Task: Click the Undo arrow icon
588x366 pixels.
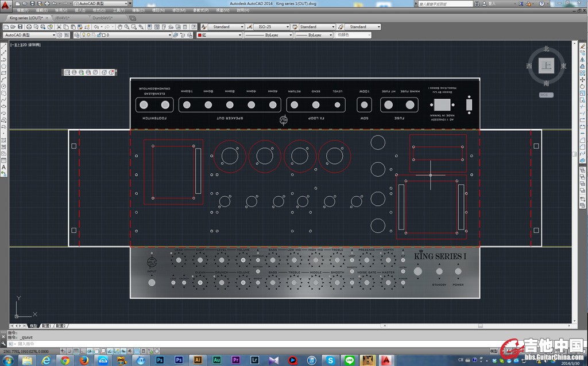Action: point(96,27)
